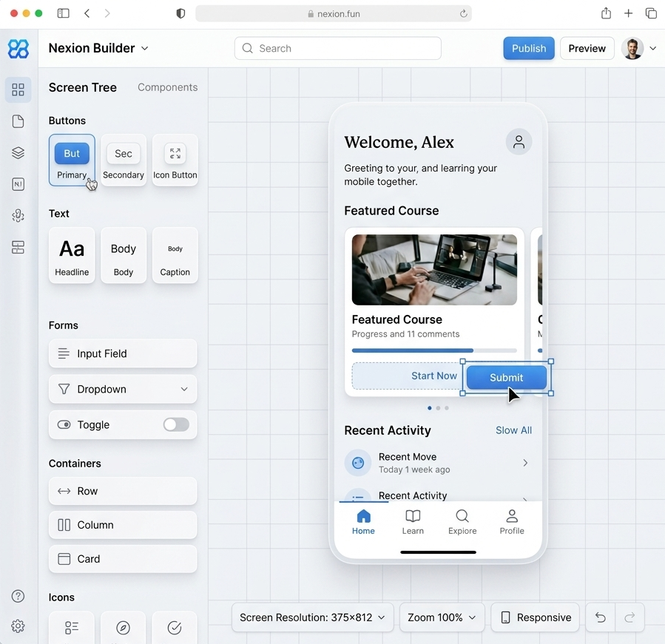Open the Zoom 100% dropdown
The image size is (665, 644).
click(442, 617)
